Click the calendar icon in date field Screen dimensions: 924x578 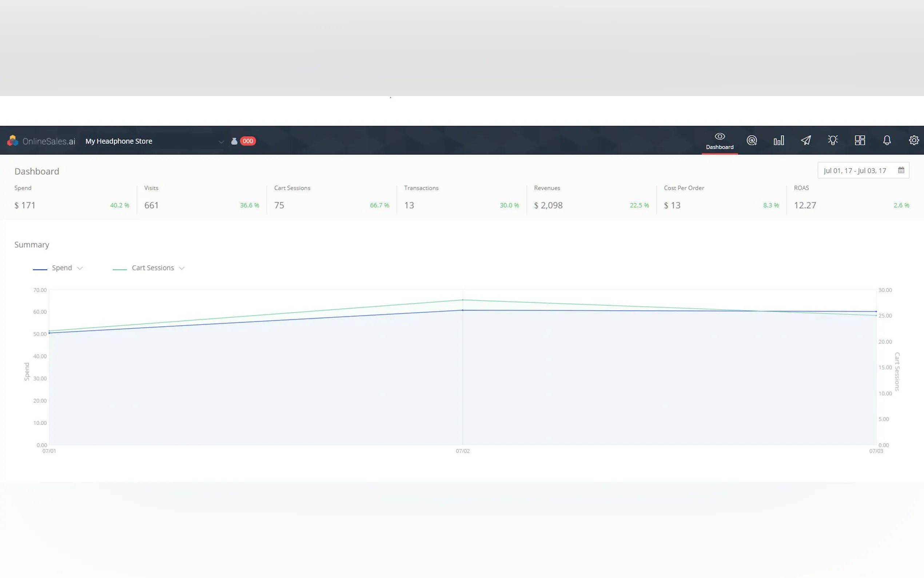pyautogui.click(x=901, y=170)
